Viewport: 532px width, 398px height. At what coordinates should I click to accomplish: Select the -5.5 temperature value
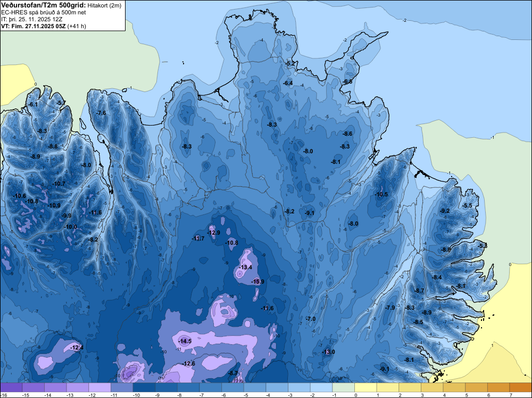coord(468,205)
